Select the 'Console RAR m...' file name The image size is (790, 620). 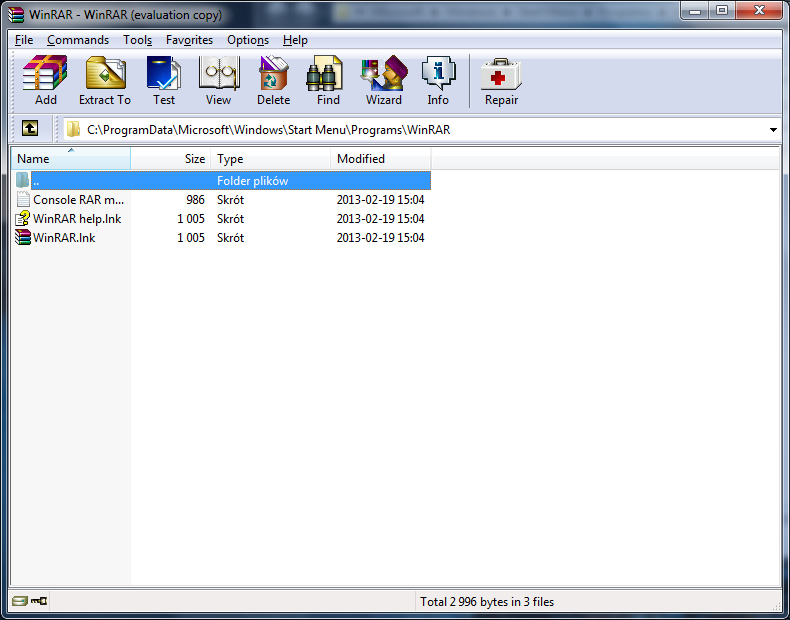click(x=78, y=199)
